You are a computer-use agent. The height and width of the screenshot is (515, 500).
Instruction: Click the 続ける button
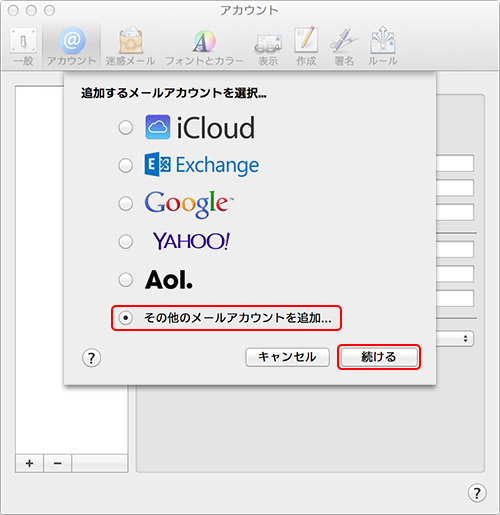click(379, 357)
